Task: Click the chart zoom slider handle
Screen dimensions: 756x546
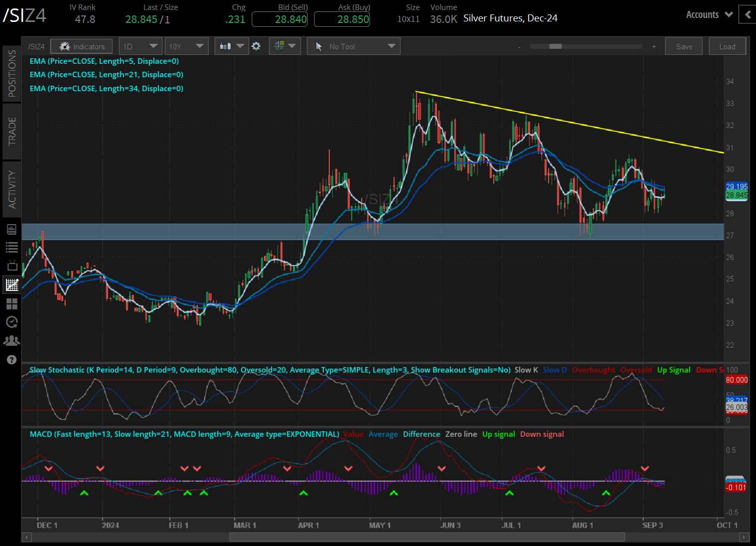Action: (x=555, y=46)
